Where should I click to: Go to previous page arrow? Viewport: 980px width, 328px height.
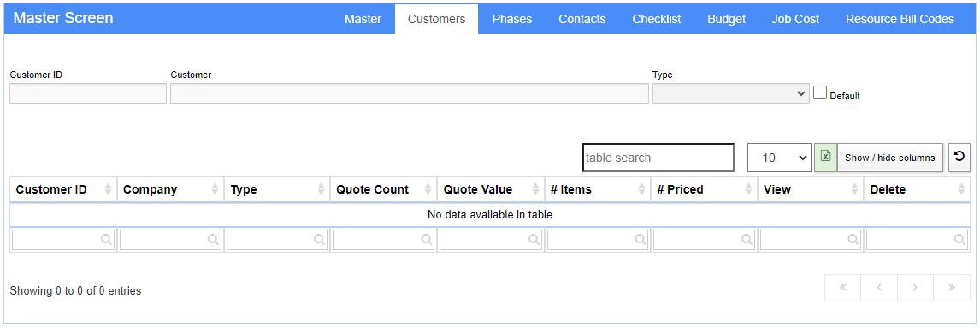(879, 287)
